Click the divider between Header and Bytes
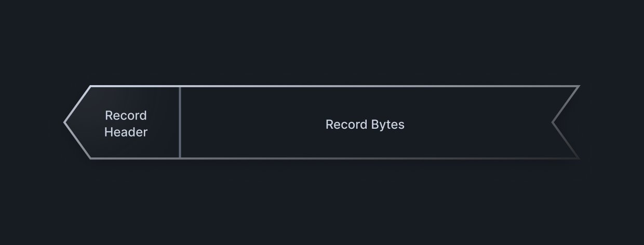 coord(180,122)
